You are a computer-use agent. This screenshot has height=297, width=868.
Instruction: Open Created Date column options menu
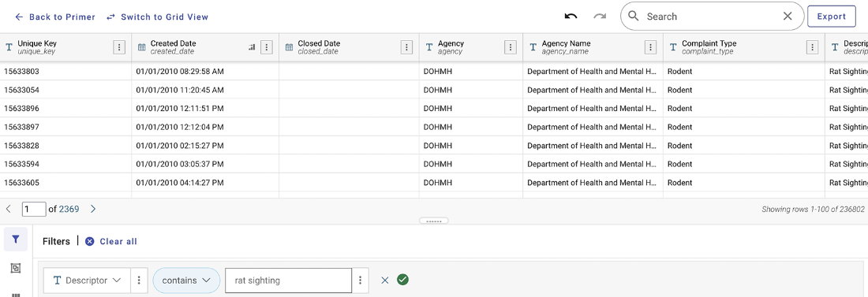pos(267,47)
